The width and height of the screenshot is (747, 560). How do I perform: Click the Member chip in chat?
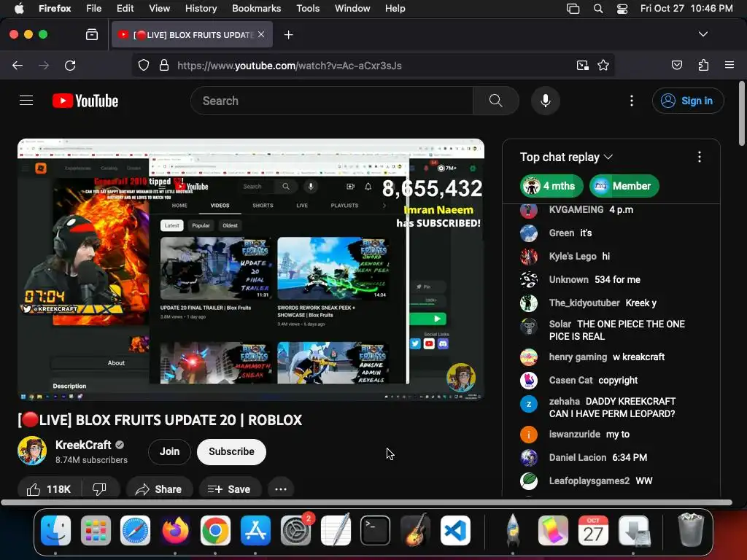624,186
